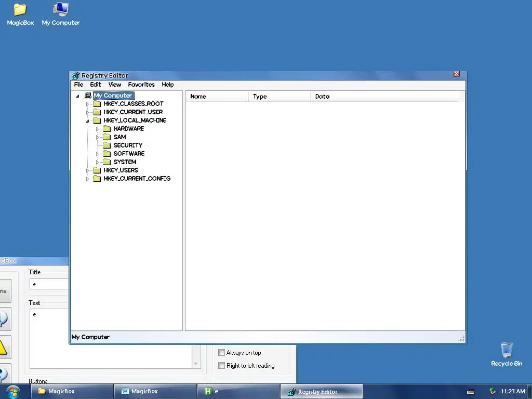Switch to the 'e' taskbar button

pyautogui.click(x=238, y=391)
